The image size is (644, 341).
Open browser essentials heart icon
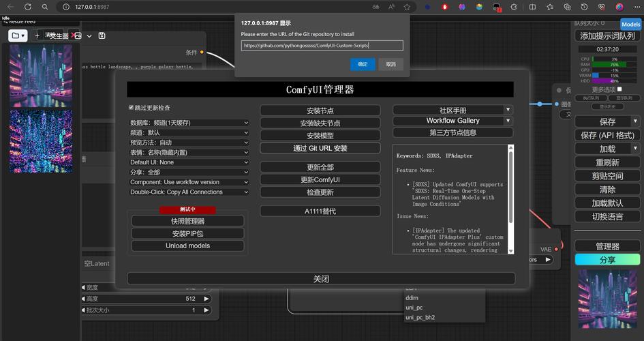click(x=602, y=7)
